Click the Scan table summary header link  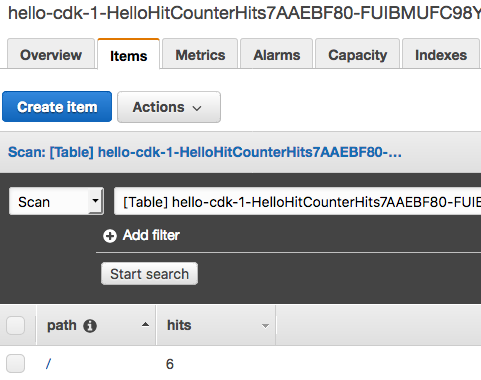click(205, 152)
